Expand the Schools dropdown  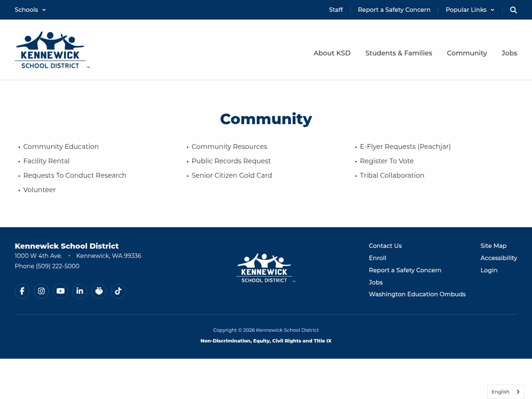coord(30,10)
